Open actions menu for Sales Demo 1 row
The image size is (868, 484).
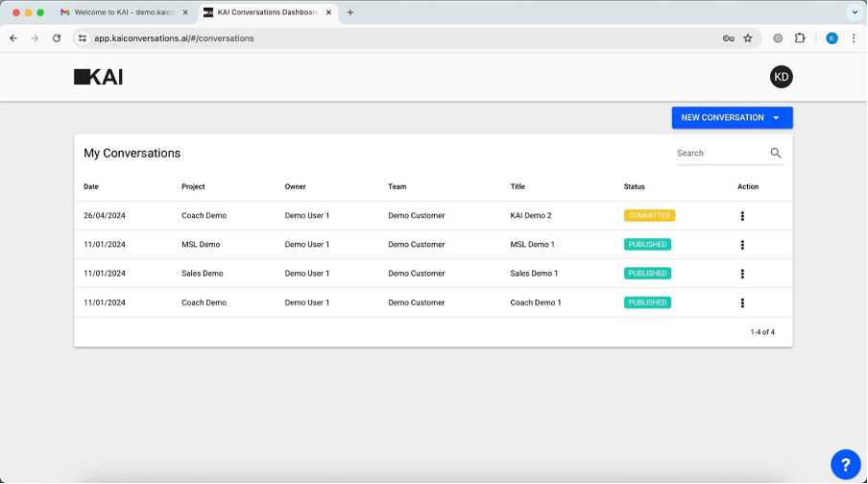click(742, 274)
